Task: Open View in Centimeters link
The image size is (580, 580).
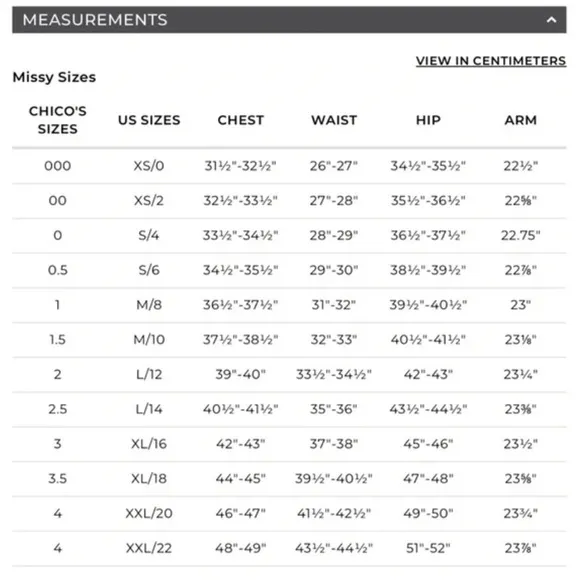Action: click(491, 61)
